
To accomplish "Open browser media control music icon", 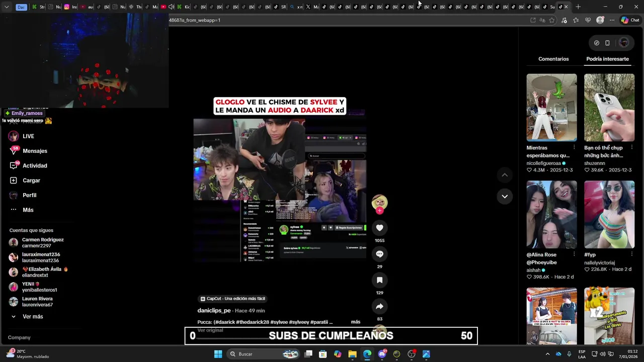I will click(564, 20).
